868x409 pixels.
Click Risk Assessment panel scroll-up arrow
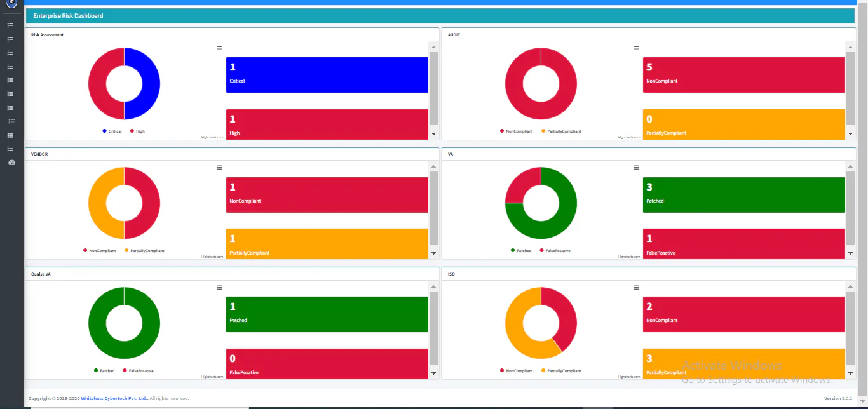click(x=433, y=48)
